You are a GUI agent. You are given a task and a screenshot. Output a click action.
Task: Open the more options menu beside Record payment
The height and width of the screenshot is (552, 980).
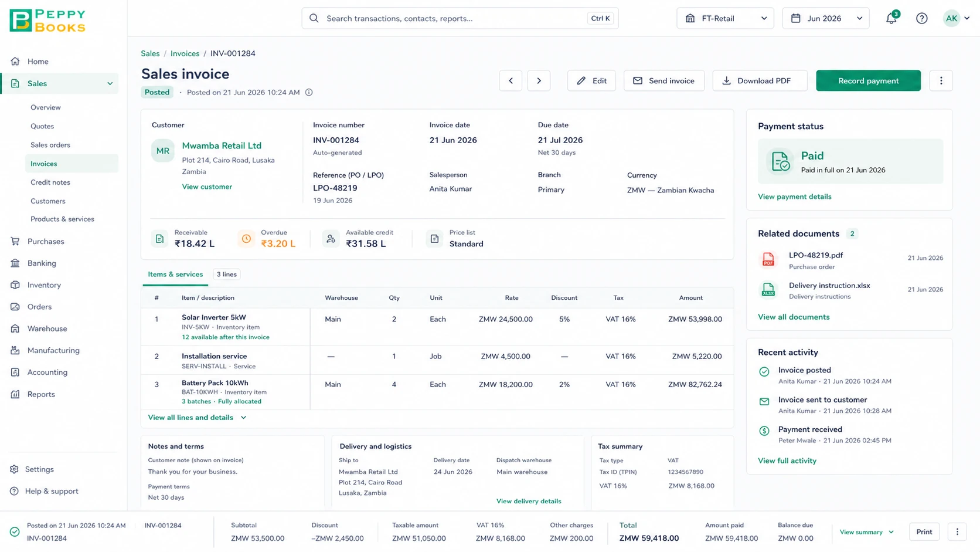pos(941,81)
